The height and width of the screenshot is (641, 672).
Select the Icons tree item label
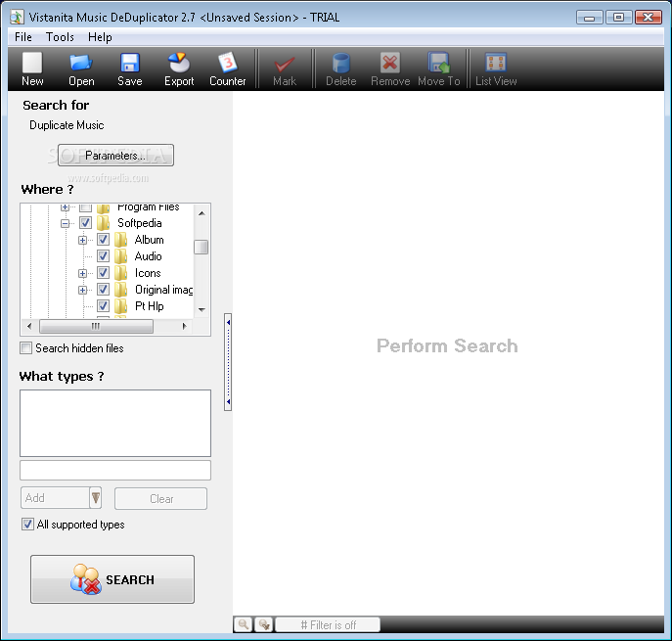tap(148, 273)
